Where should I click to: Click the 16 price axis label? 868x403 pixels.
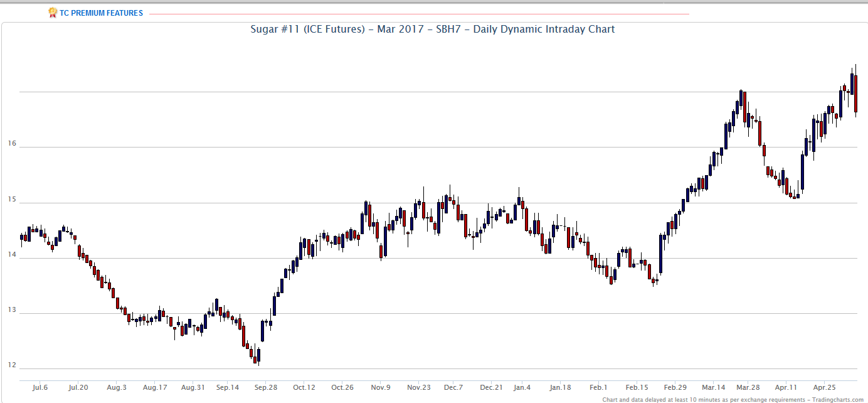click(x=12, y=143)
